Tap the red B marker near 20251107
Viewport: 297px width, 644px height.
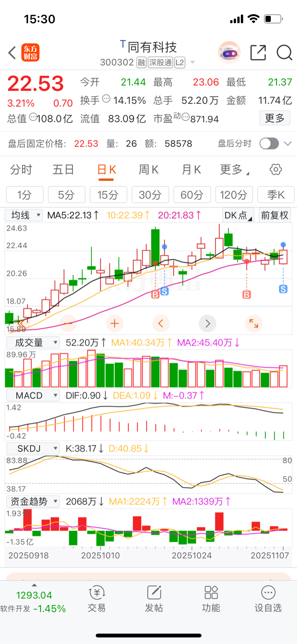pos(247,295)
